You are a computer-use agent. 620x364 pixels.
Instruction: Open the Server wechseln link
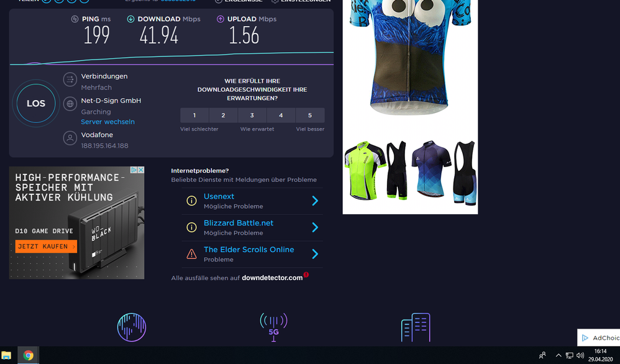(107, 122)
